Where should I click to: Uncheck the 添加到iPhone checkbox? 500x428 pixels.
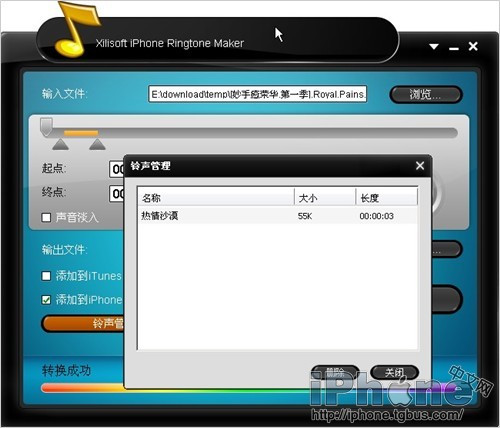[x=46, y=300]
